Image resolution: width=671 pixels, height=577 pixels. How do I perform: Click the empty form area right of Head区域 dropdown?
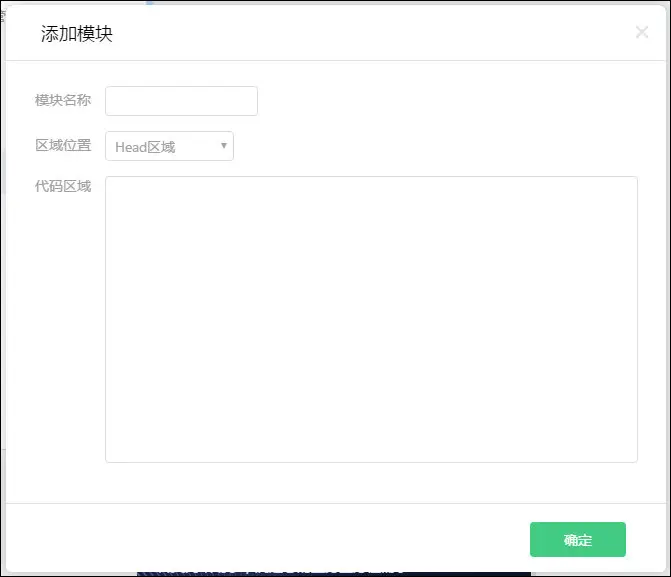click(430, 146)
